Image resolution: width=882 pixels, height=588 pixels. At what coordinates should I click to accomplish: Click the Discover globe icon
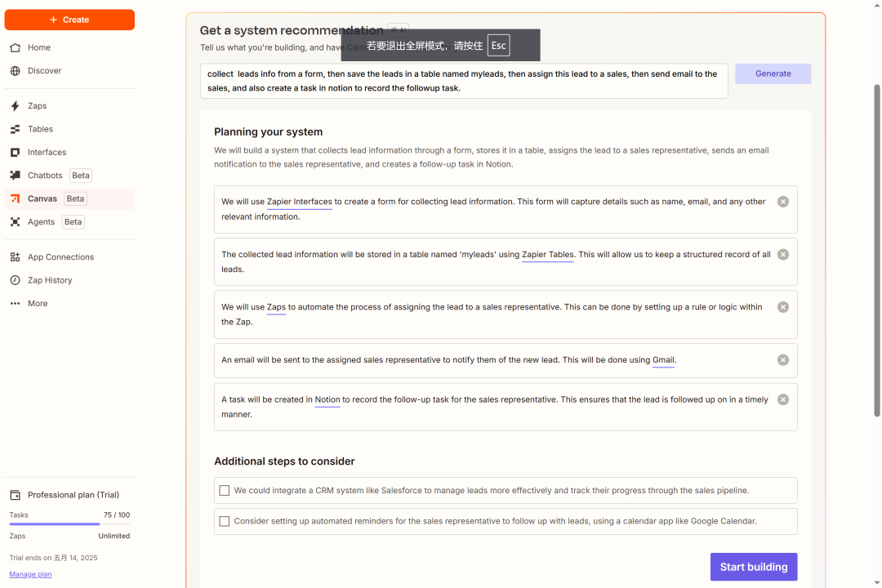point(16,71)
